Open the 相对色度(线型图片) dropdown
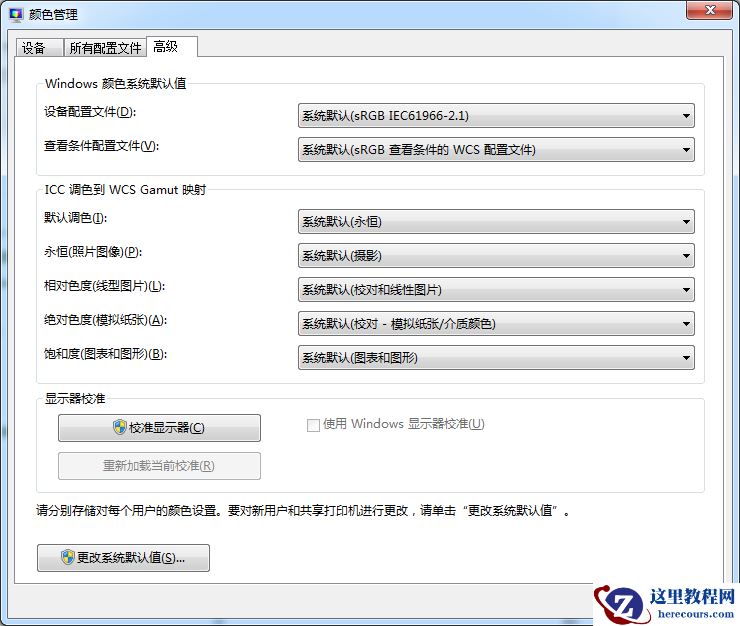Image resolution: width=740 pixels, height=626 pixels. point(496,289)
